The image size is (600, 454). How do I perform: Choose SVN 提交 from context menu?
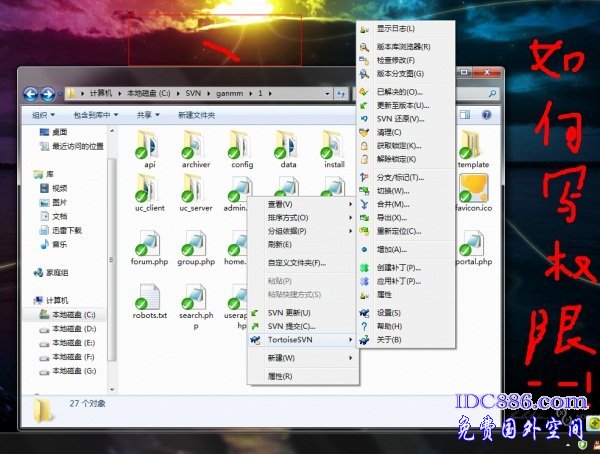(x=291, y=326)
